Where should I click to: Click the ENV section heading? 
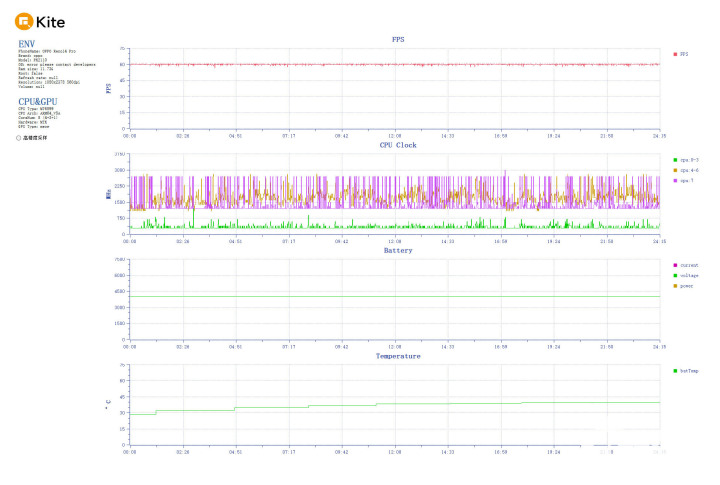click(x=27, y=44)
